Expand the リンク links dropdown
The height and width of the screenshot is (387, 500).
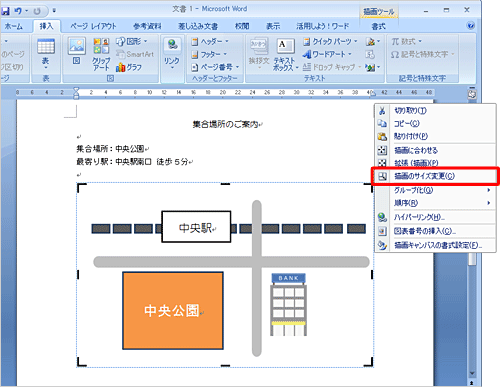(x=172, y=54)
